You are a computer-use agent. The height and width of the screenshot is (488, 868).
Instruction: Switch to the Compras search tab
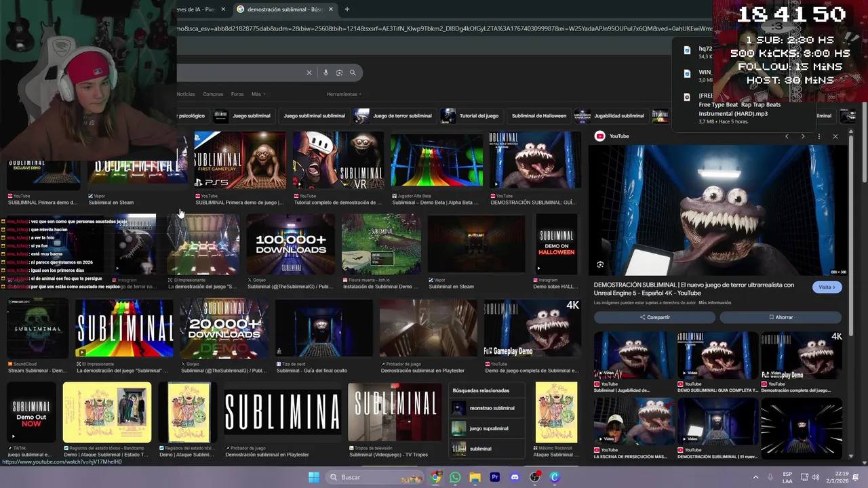coord(213,94)
